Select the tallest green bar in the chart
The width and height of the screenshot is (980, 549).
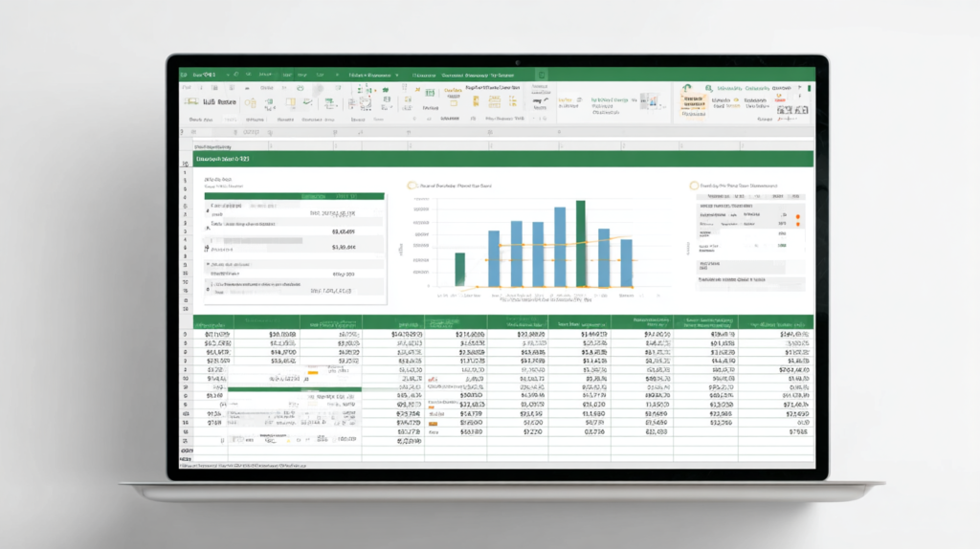point(580,244)
